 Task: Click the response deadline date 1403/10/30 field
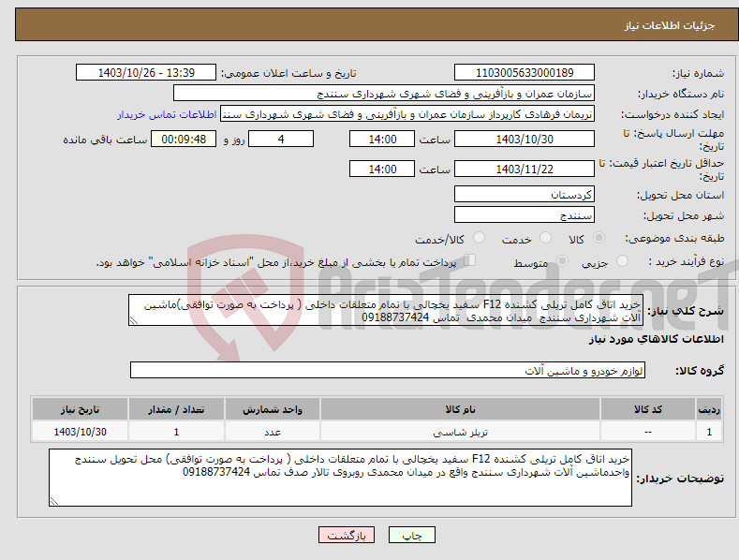525,139
